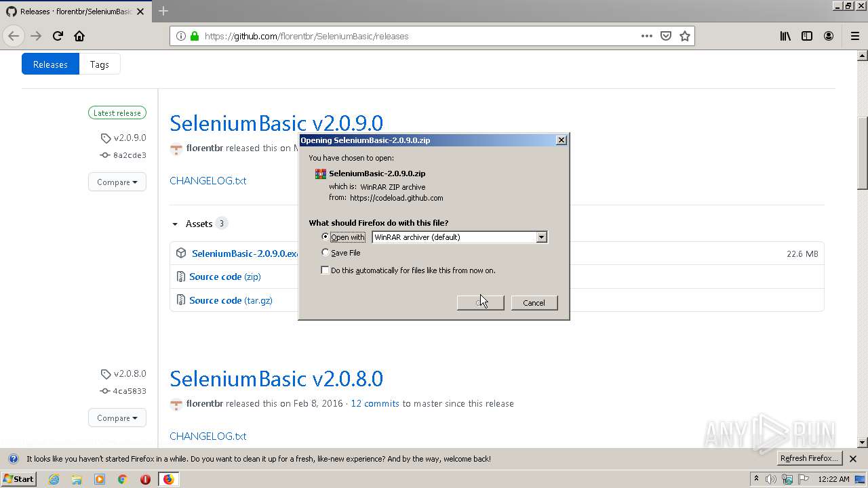Viewport: 868px width, 488px height.
Task: Open Compare dropdown for v2.0.9.0
Action: tap(117, 182)
